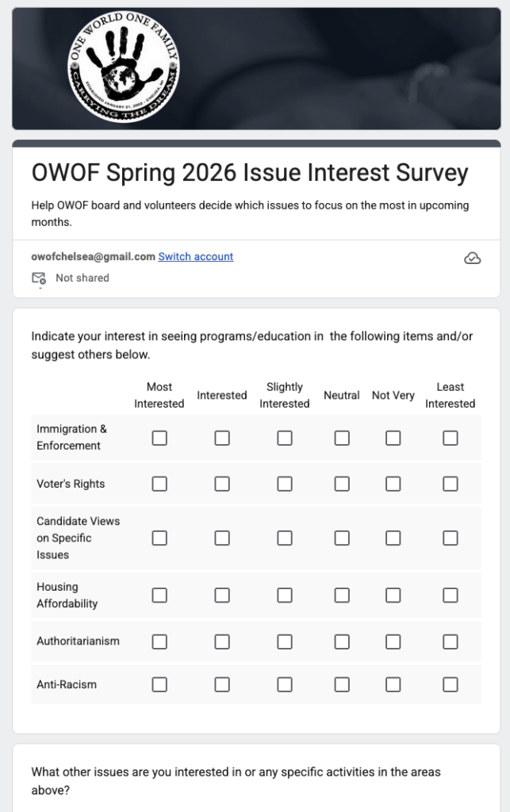
Task: Check Interested for Housing Affordability
Action: coord(222,595)
